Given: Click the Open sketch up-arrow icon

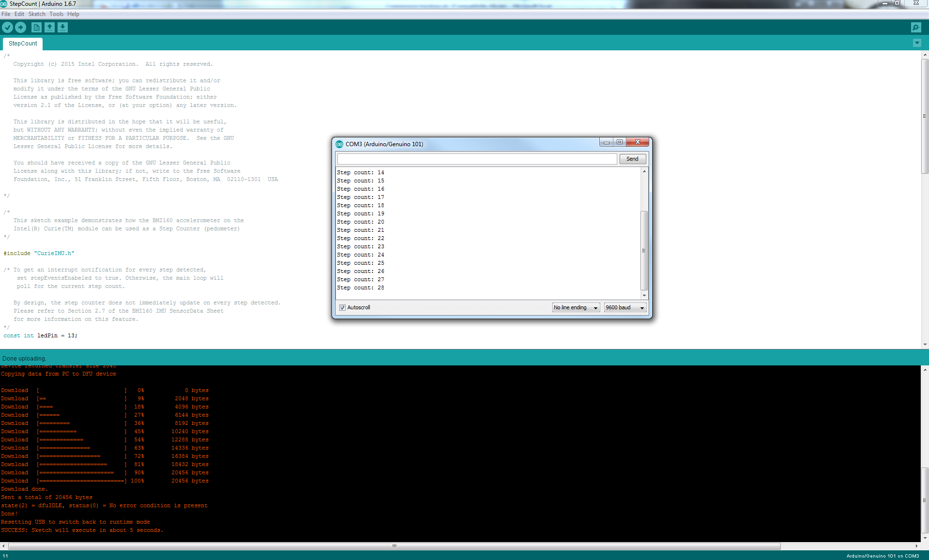Looking at the screenshot, I should click(x=50, y=28).
